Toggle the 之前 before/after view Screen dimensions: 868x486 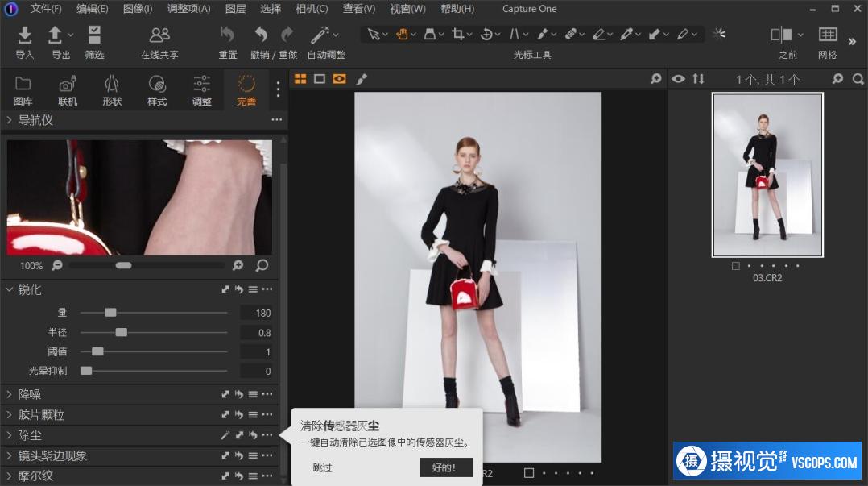pos(782,35)
